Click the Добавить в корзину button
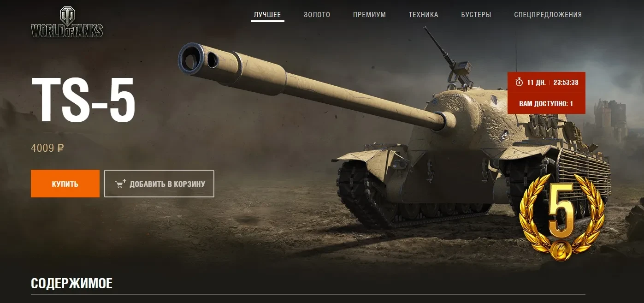This screenshot has height=303, width=644. point(159,184)
